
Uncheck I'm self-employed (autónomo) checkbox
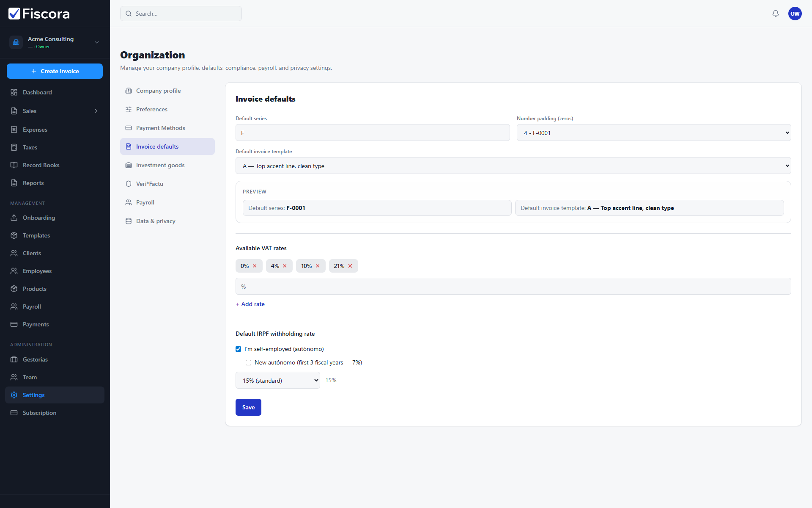click(238, 349)
